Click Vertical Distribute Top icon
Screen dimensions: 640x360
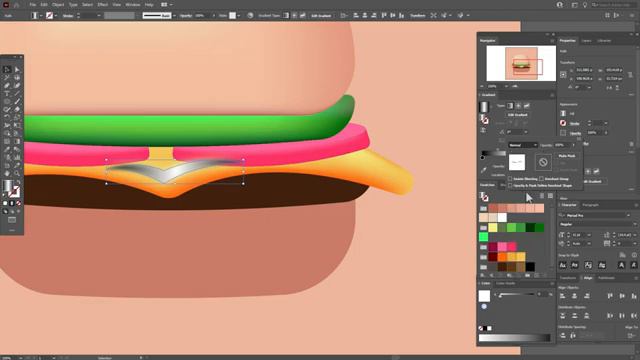(562, 316)
